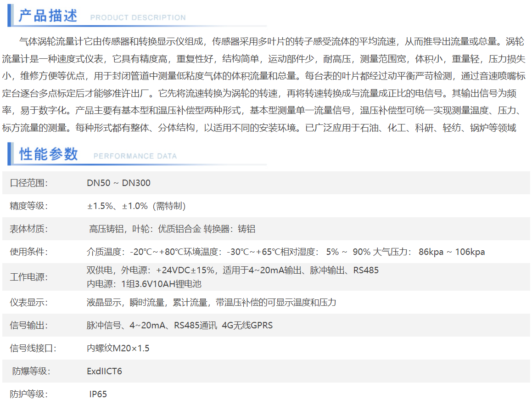This screenshot has height=400, width=532.
Task: Click the DN50 ~ DN300 value
Action: click(x=118, y=183)
